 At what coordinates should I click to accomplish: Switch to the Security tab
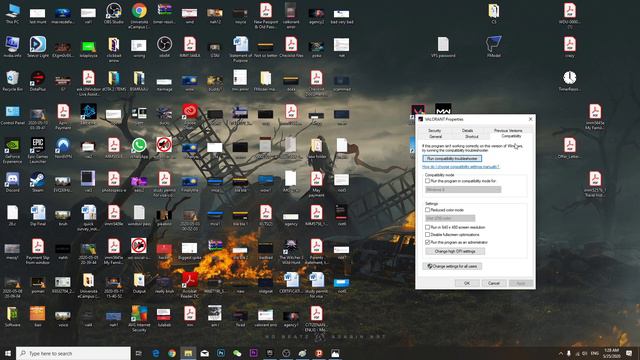434,131
